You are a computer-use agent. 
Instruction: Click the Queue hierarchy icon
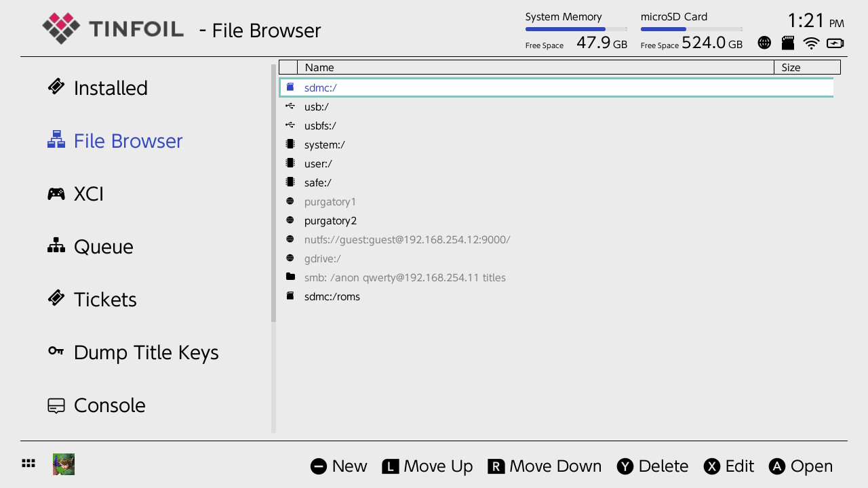[56, 246]
